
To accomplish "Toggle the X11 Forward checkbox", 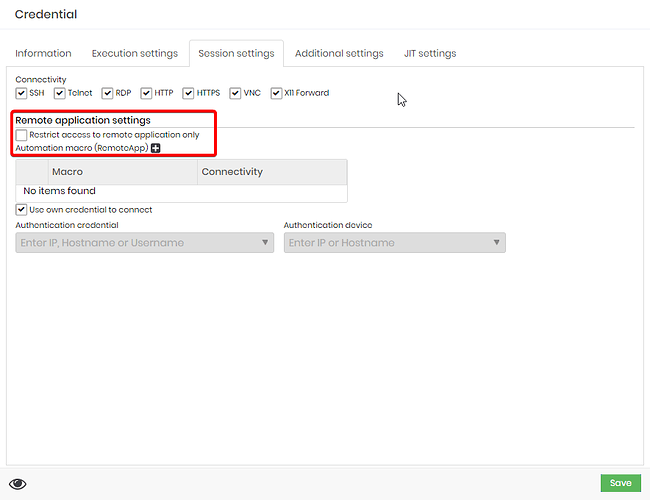I will tap(276, 93).
